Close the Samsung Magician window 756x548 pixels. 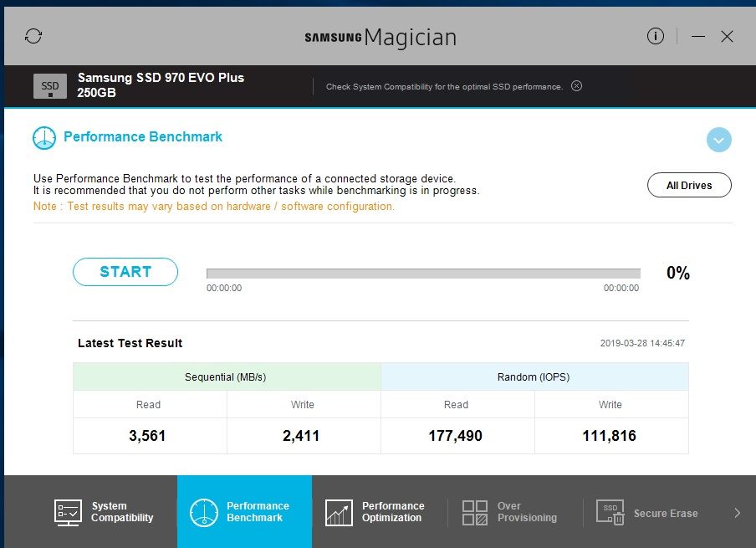coord(727,37)
